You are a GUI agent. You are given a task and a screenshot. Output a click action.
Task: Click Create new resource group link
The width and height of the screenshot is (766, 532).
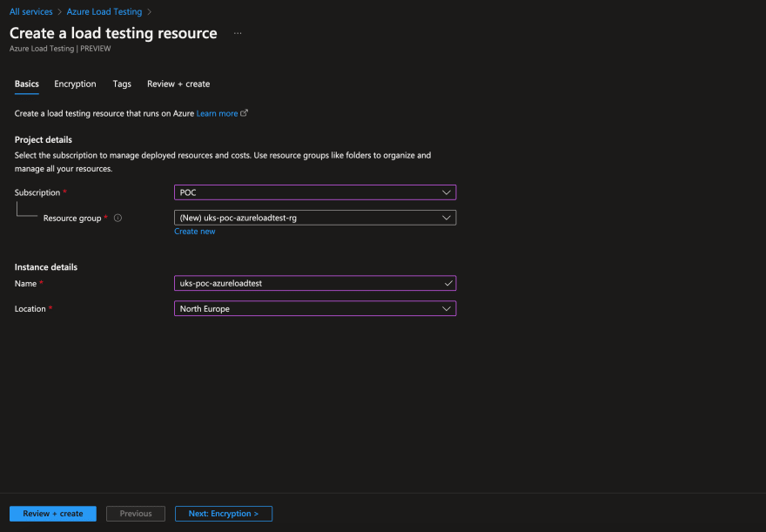(194, 232)
